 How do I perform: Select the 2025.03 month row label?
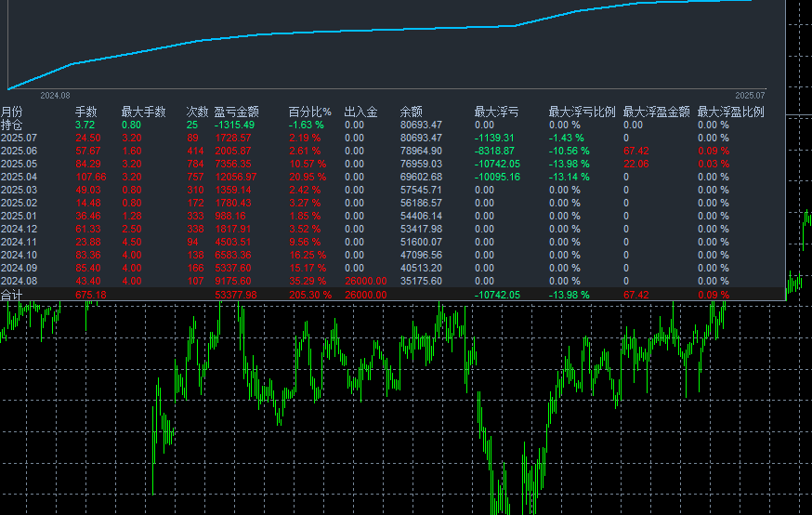[x=20, y=191]
